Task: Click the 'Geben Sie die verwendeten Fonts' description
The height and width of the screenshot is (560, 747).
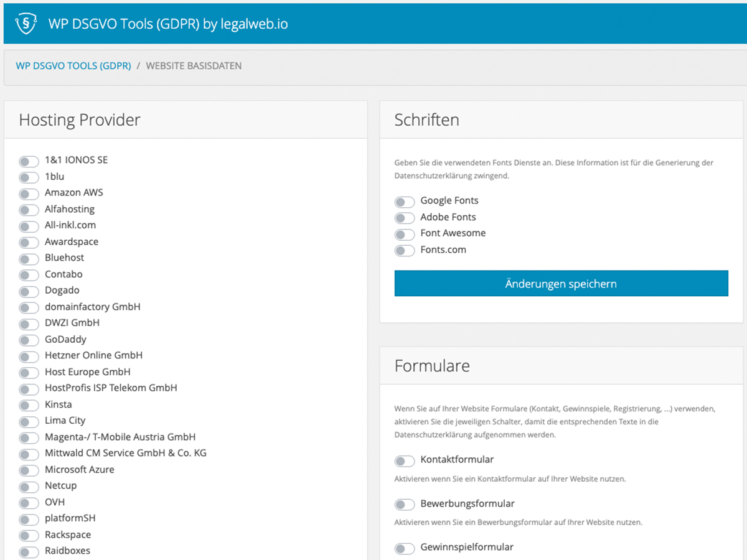Action: tap(554, 169)
